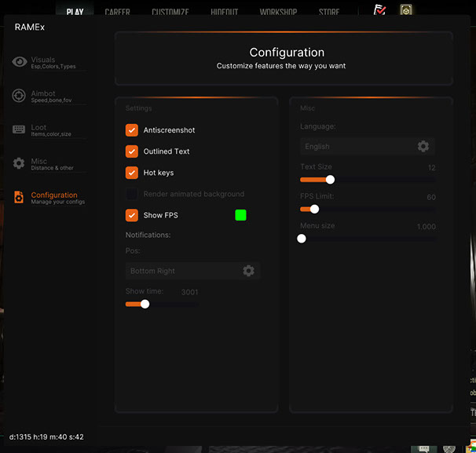This screenshot has width=476, height=453.
Task: Click the Text Size slider handle
Action: 330,180
